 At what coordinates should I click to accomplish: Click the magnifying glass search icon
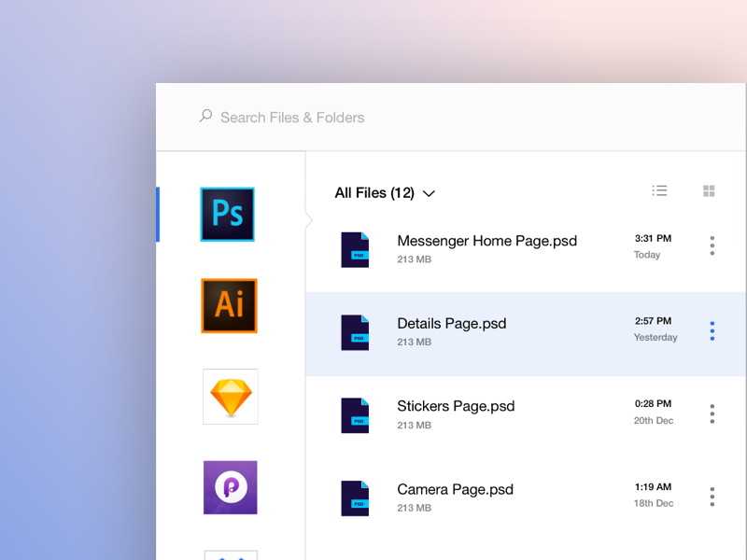tap(204, 116)
